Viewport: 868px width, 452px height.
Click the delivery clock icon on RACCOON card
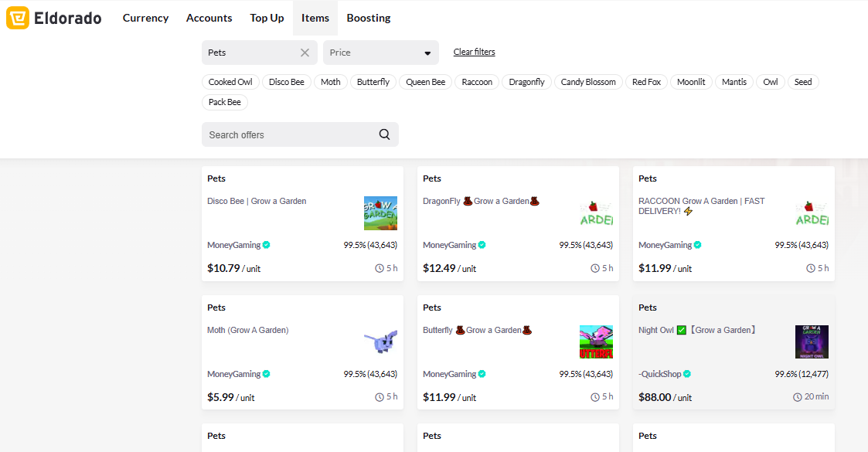coord(811,268)
